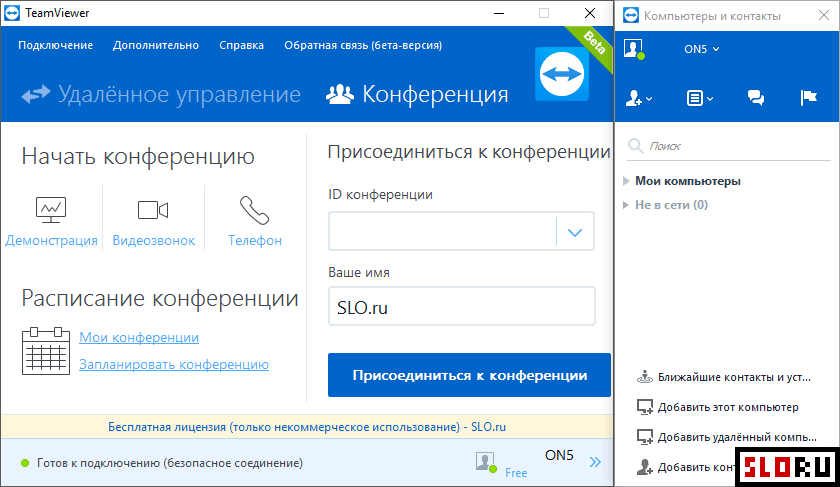Expand the Не в сети (0) group
The image size is (840, 487).
(625, 205)
